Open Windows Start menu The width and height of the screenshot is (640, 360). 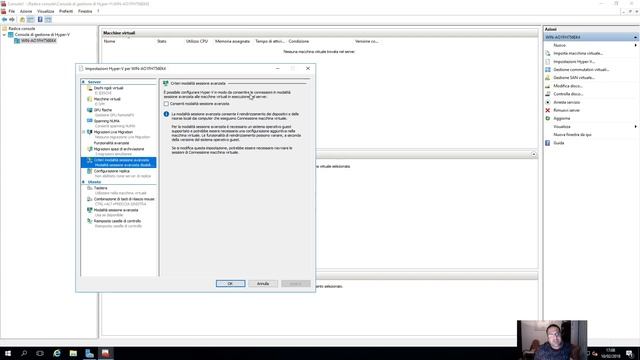8,353
